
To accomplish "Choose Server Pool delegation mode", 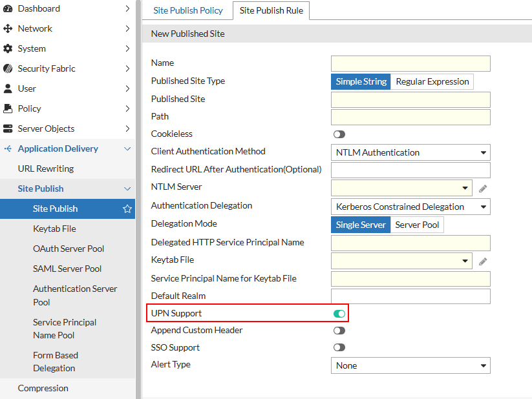I will click(417, 225).
